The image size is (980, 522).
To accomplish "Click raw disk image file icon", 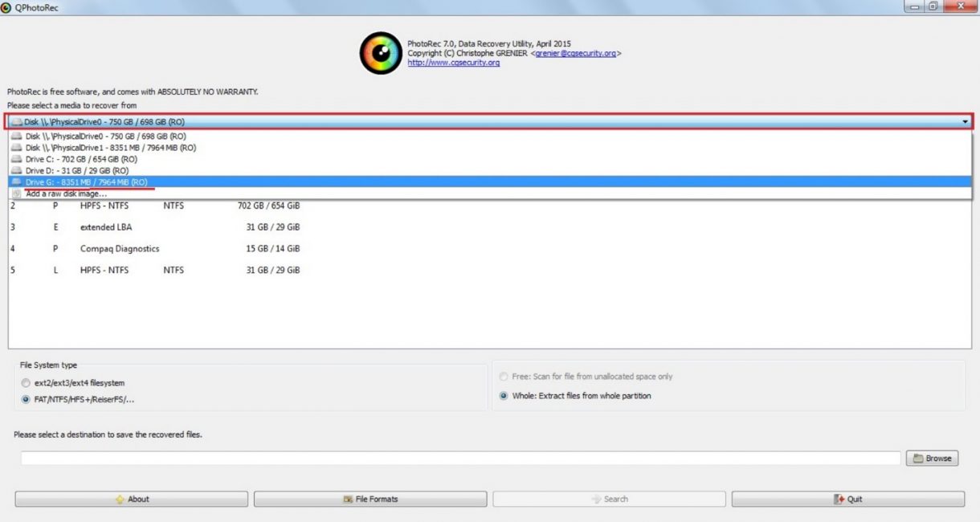I will (x=17, y=194).
